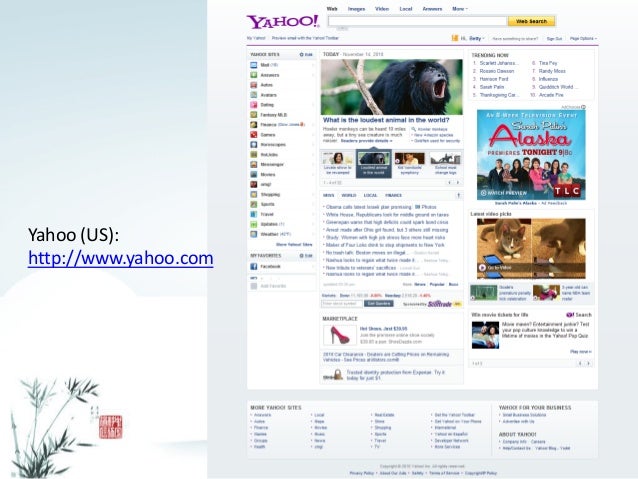Screen dimensions: 638x479
Task: Click the play icon on latest video
Action: (482, 268)
